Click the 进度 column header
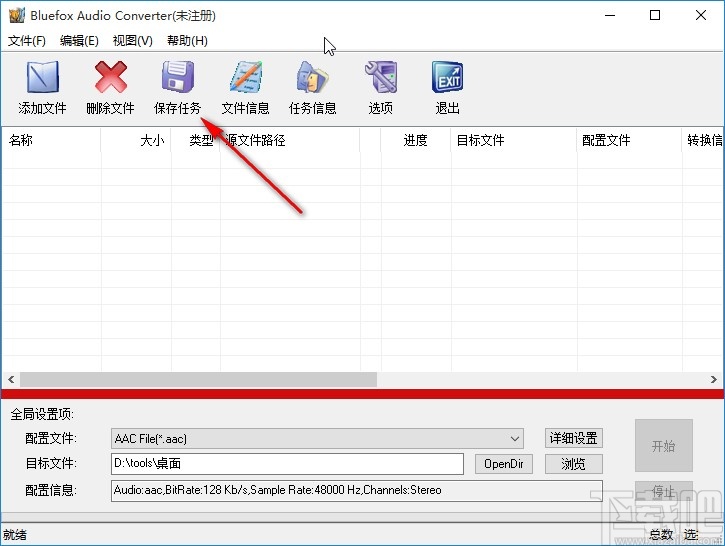The height and width of the screenshot is (546, 725). [416, 140]
